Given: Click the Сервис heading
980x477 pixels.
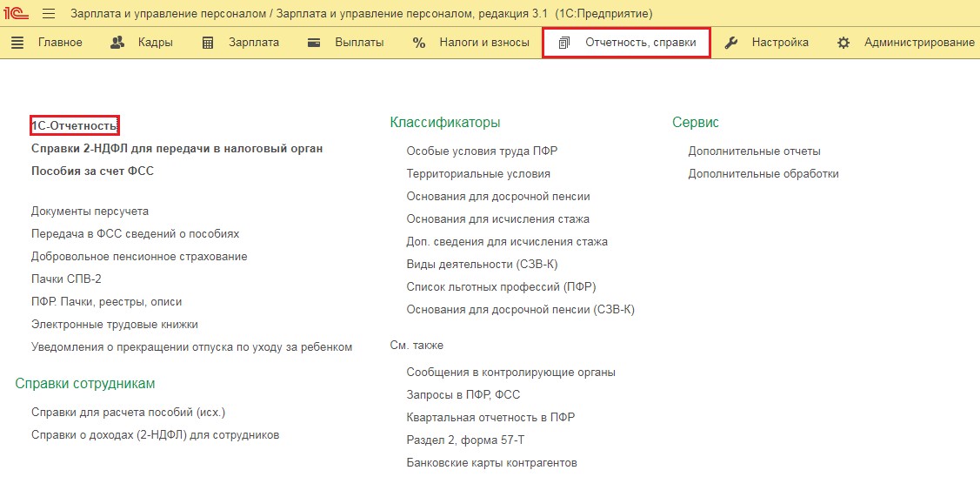Looking at the screenshot, I should click(x=696, y=122).
